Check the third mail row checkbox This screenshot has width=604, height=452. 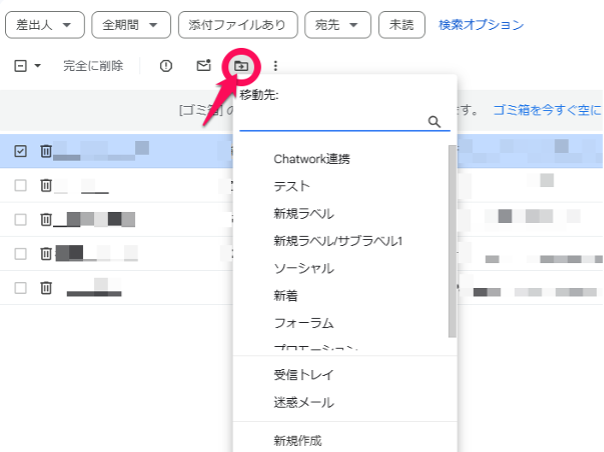(20, 220)
